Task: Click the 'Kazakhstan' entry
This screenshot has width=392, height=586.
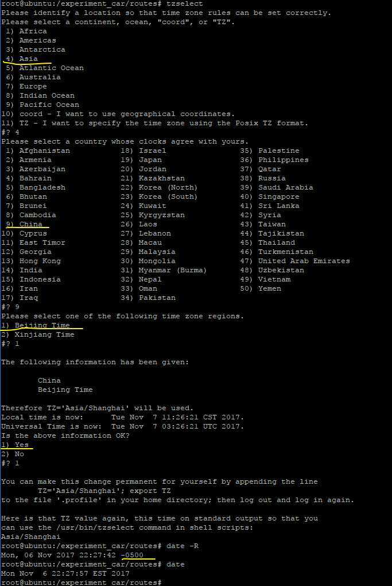Action: tap(162, 178)
